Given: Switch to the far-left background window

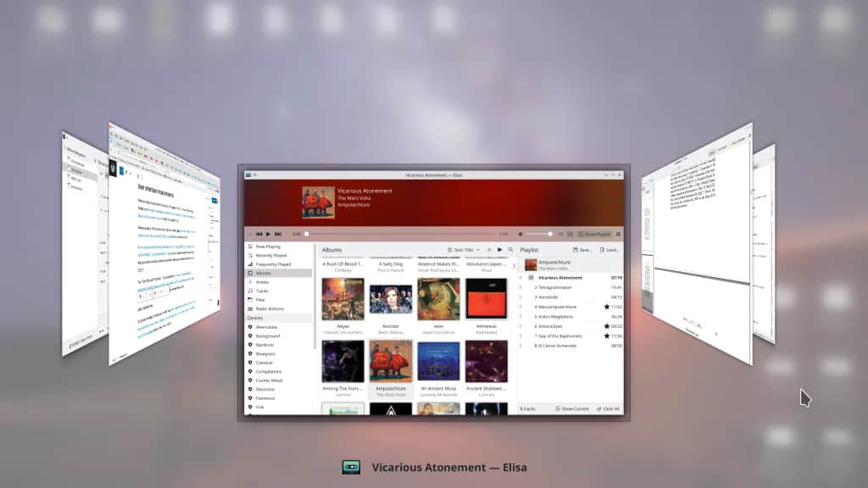Looking at the screenshot, I should pos(84,244).
